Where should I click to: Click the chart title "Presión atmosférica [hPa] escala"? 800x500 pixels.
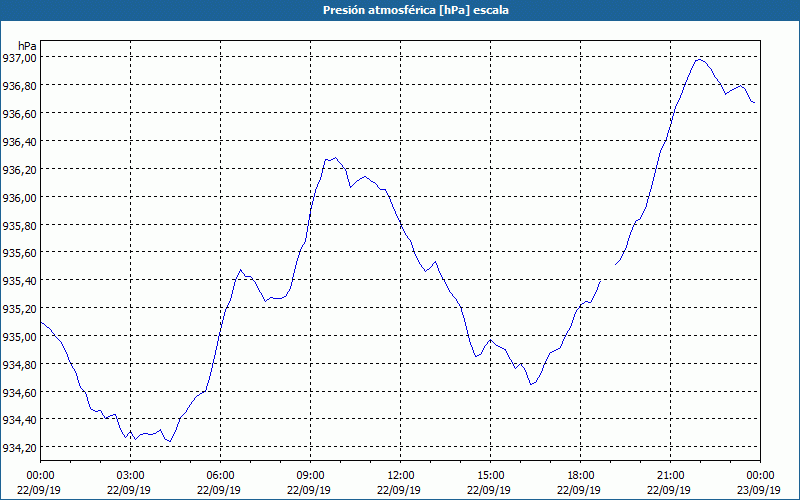[416, 10]
